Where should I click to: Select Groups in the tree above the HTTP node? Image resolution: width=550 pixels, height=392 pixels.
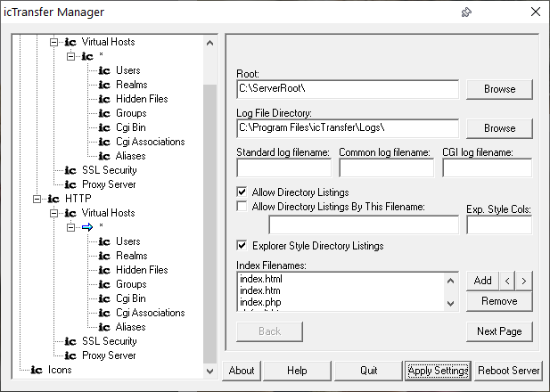[x=131, y=113]
